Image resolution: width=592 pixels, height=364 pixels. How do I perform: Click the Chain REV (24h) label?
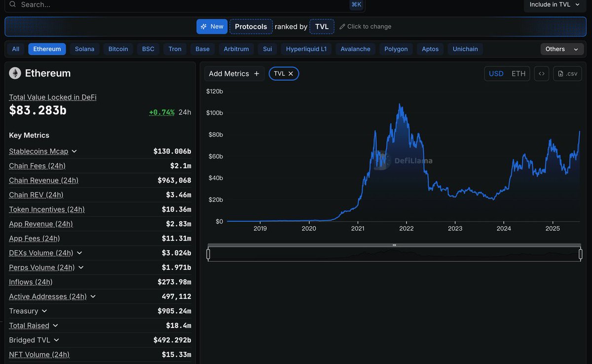point(36,195)
